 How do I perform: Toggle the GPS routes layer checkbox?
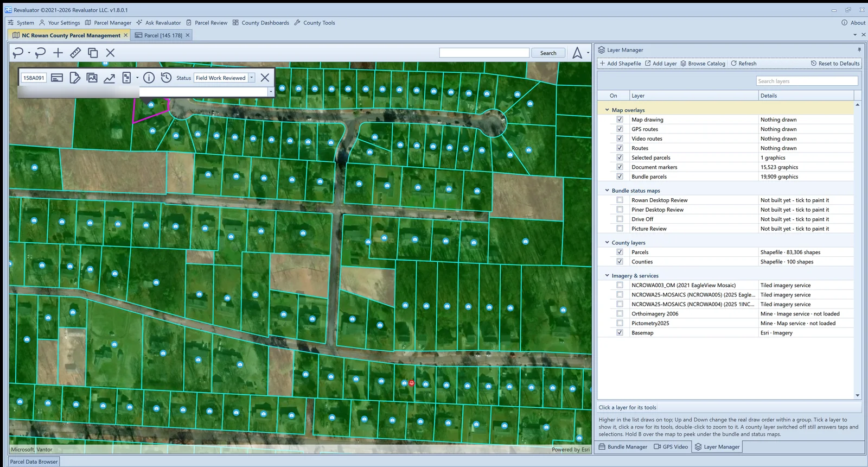pos(620,129)
